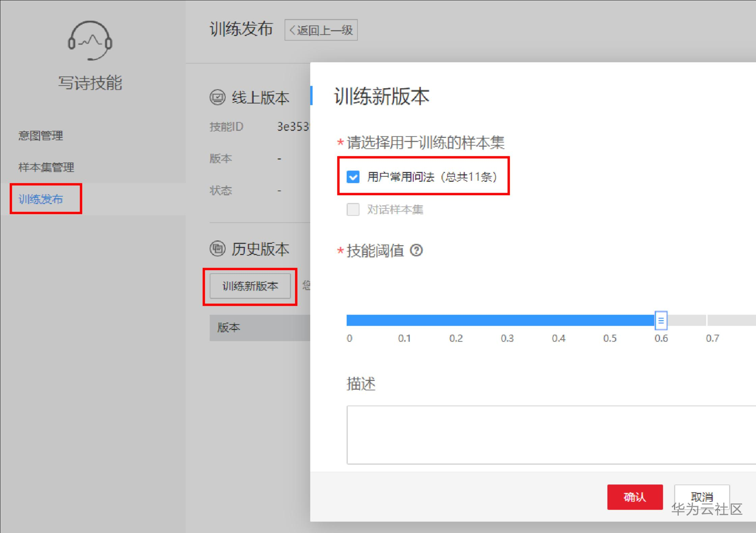Confirm training with the red 确认 button
Image resolution: width=756 pixels, height=533 pixels.
(x=635, y=497)
